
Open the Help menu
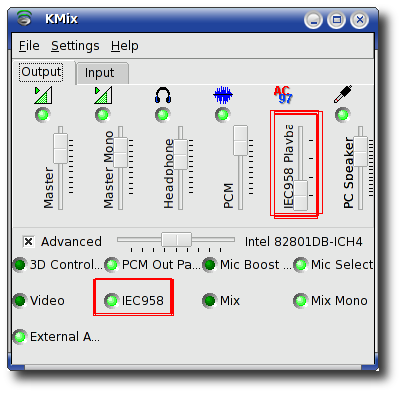coord(125,46)
